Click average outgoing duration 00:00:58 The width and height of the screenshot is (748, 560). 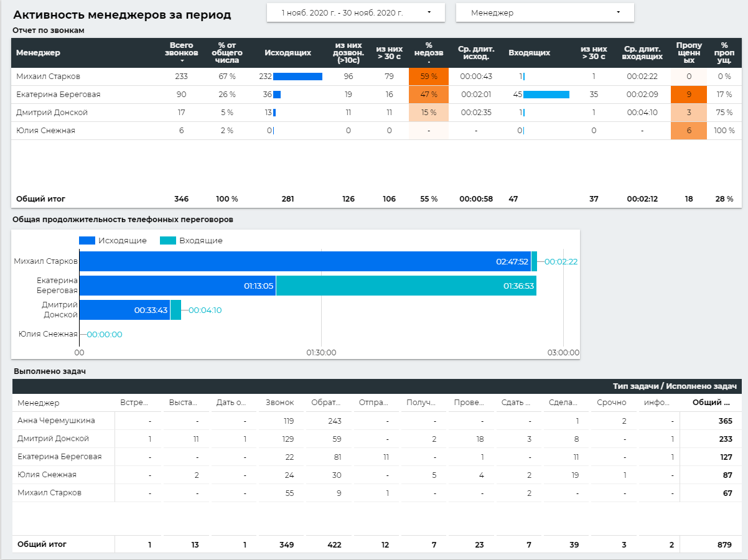click(476, 199)
